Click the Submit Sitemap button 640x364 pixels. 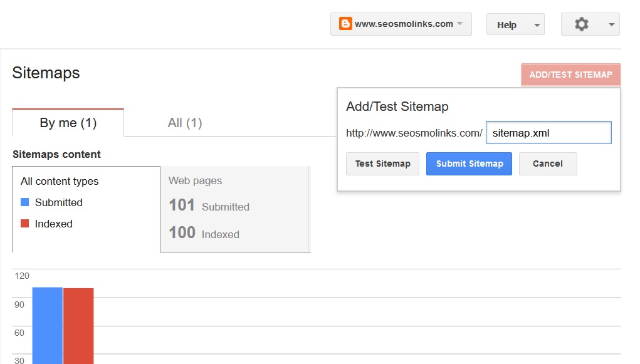click(x=469, y=164)
